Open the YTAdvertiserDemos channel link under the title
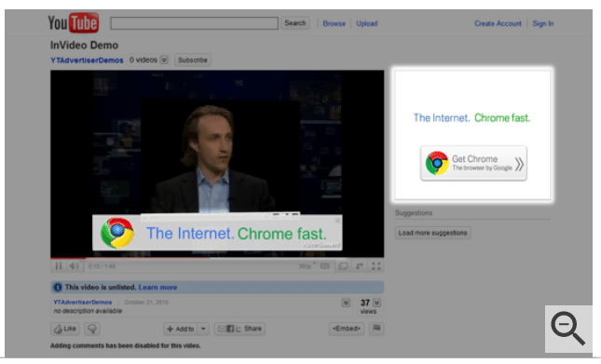This screenshot has width=601, height=364. (87, 61)
